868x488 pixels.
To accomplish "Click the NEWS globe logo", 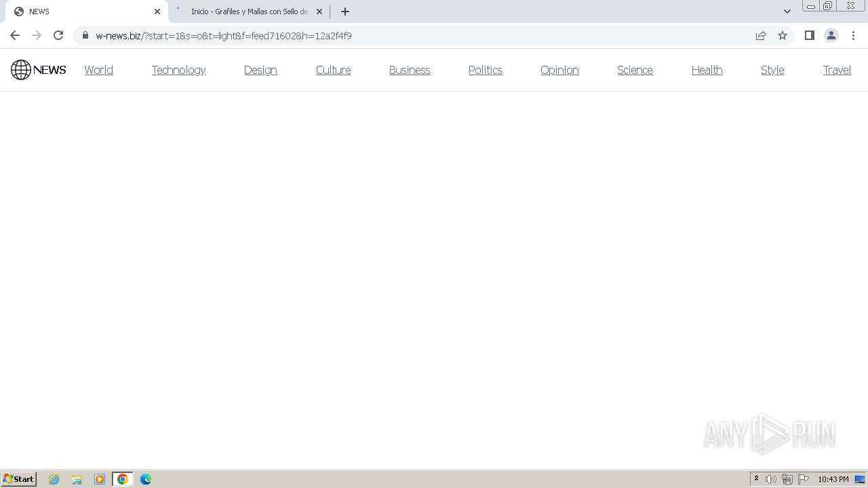I will click(x=39, y=70).
